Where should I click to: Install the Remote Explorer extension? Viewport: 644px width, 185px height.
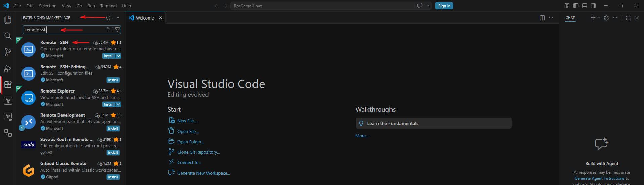click(108, 104)
